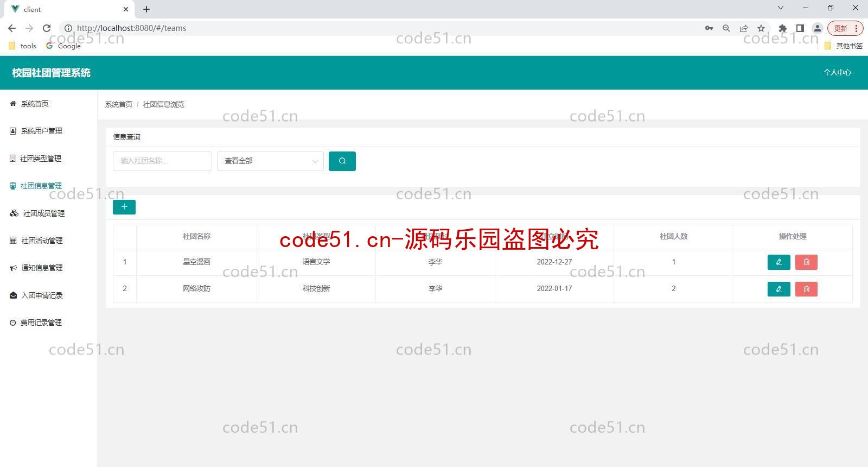Edit the 星空漫画 row
The width and height of the screenshot is (868, 467).
pos(779,262)
